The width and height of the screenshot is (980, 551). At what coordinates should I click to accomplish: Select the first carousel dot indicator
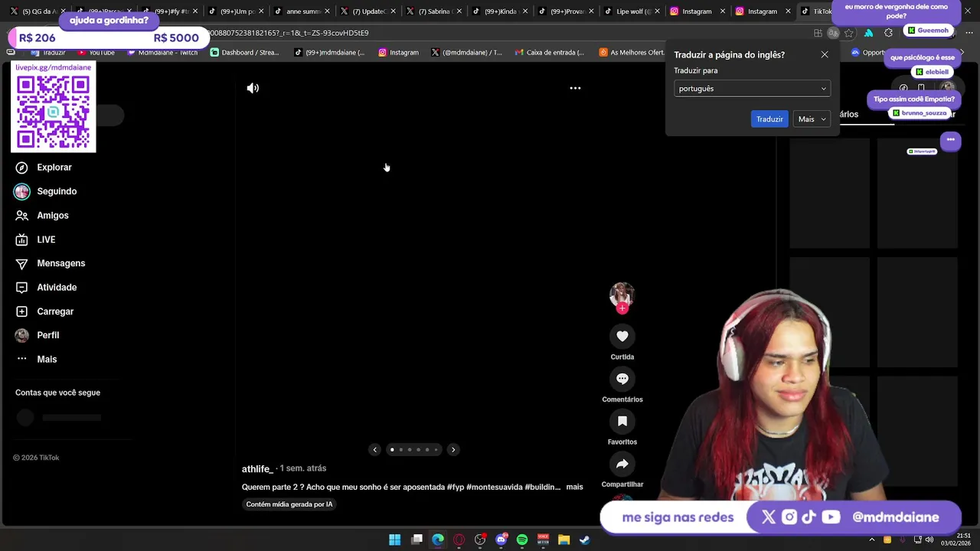point(392,450)
